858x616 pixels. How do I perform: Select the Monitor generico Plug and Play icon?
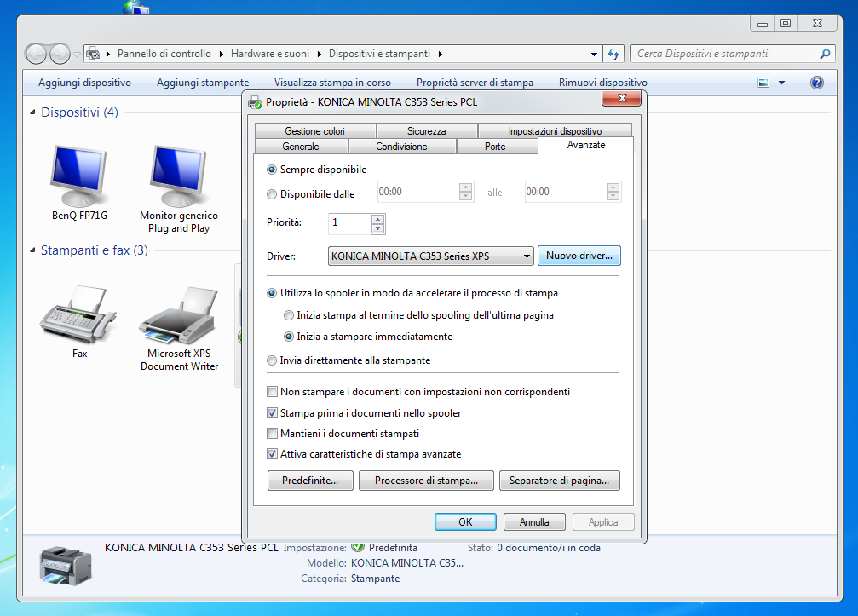pos(179,176)
